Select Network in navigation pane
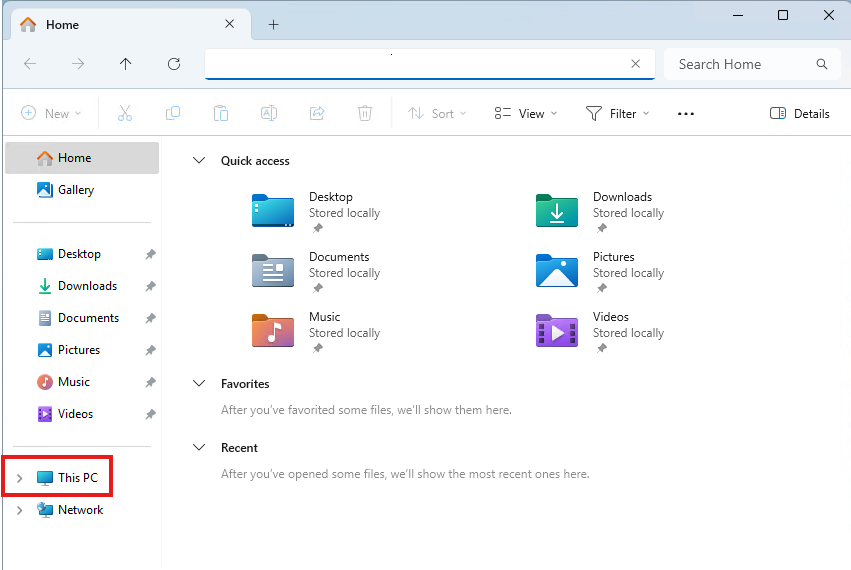Viewport: 851px width, 570px height. 70,510
